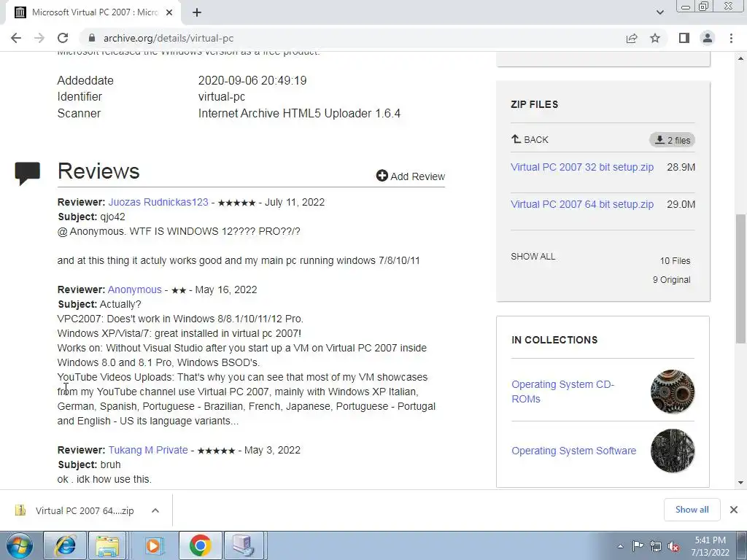This screenshot has height=560, width=747.
Task: Go BACK in the ZIP files list
Action: [x=530, y=139]
